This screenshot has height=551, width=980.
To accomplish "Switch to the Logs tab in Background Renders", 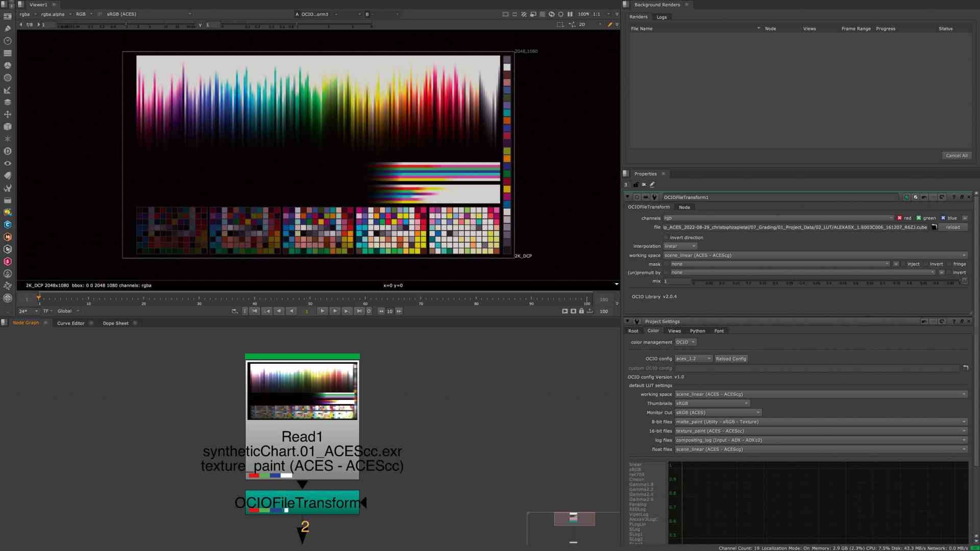I will point(661,17).
